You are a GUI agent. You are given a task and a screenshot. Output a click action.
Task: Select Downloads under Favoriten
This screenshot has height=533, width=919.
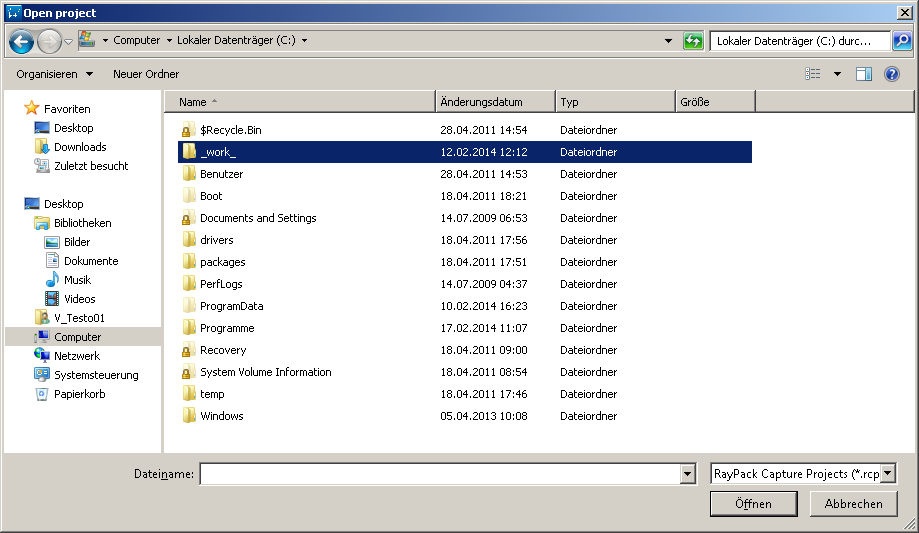(x=80, y=147)
